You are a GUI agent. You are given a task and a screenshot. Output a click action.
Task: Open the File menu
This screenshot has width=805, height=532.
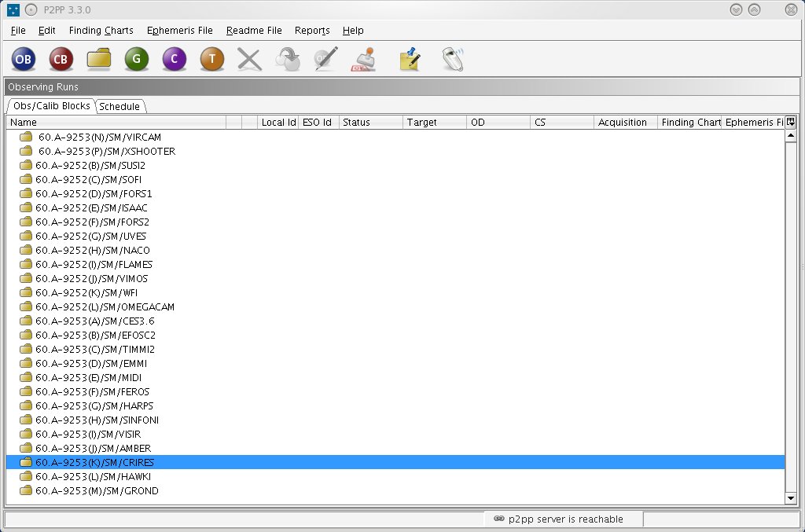tap(18, 31)
